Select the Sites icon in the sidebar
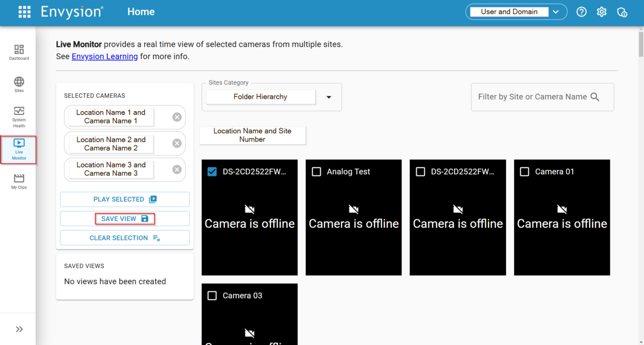The height and width of the screenshot is (345, 644). pos(19,84)
